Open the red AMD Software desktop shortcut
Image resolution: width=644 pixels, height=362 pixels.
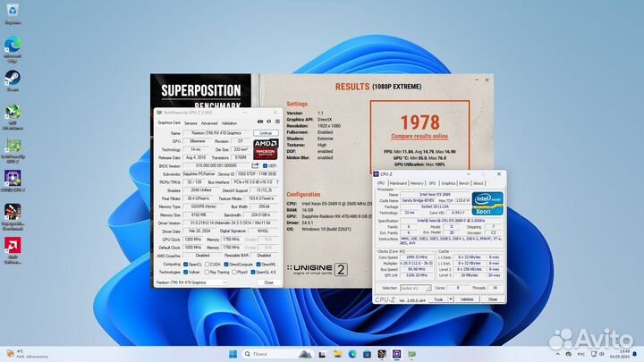(13, 250)
